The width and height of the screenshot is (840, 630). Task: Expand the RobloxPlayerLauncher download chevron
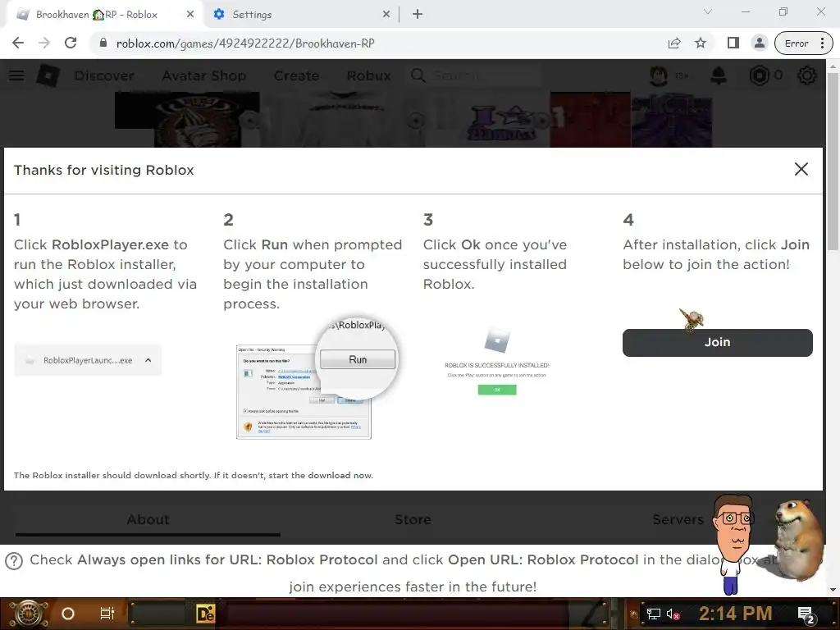coord(148,360)
